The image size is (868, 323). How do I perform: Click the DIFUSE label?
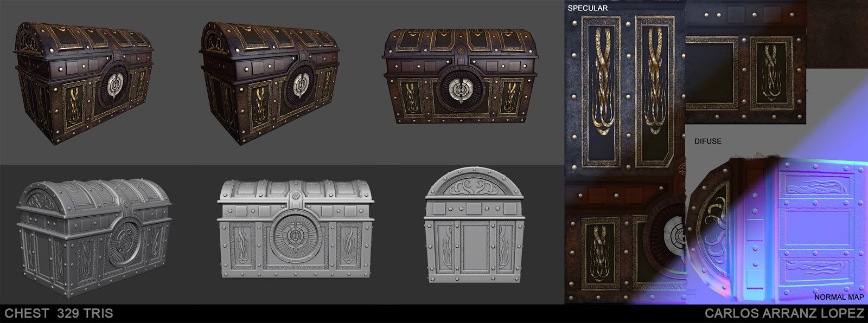coord(708,141)
